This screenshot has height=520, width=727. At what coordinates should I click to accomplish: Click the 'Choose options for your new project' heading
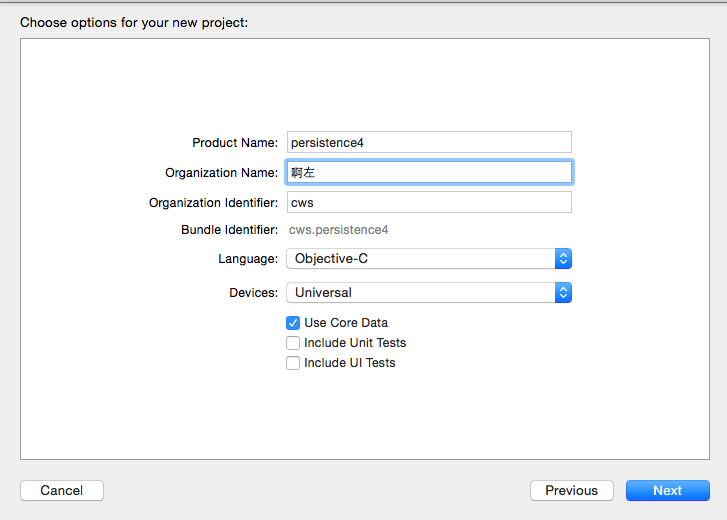[x=134, y=21]
